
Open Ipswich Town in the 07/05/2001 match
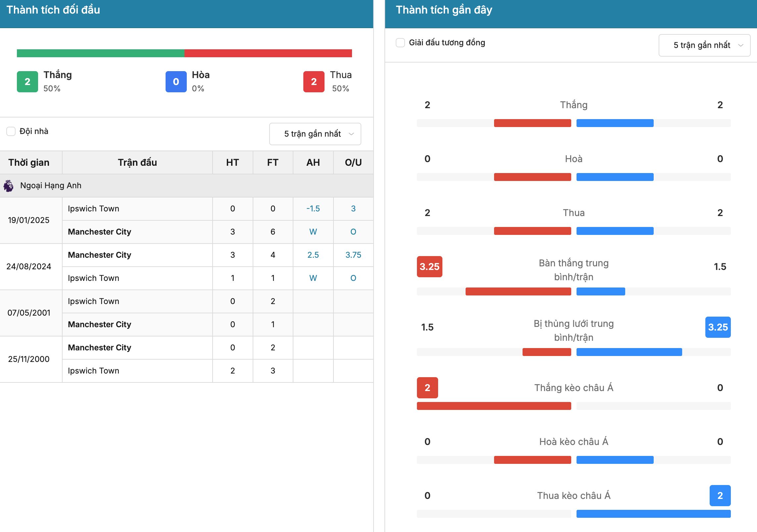[x=93, y=301]
